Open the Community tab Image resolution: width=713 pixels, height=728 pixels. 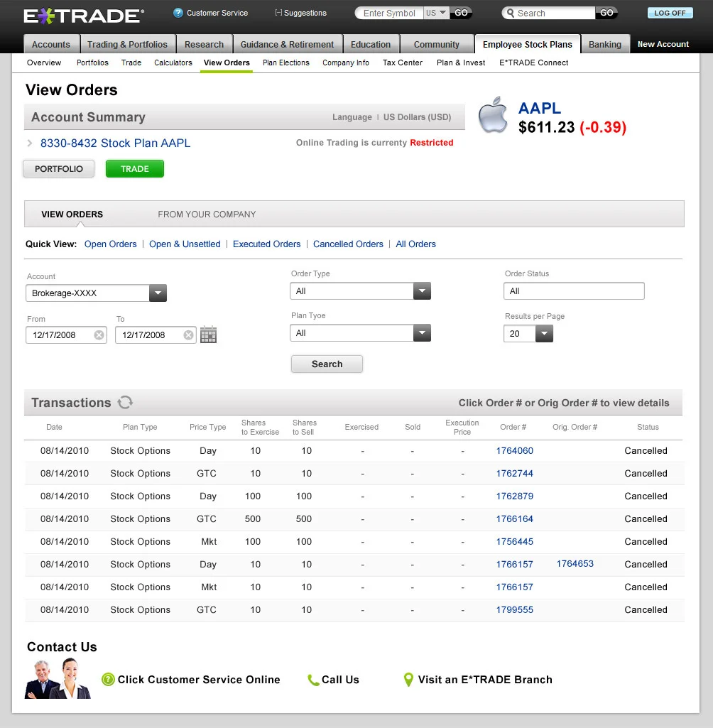point(436,44)
